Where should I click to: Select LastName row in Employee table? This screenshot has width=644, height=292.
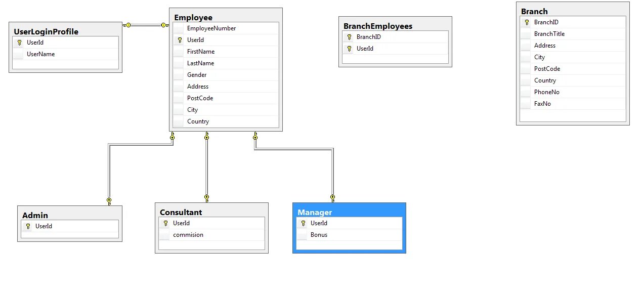coord(226,63)
